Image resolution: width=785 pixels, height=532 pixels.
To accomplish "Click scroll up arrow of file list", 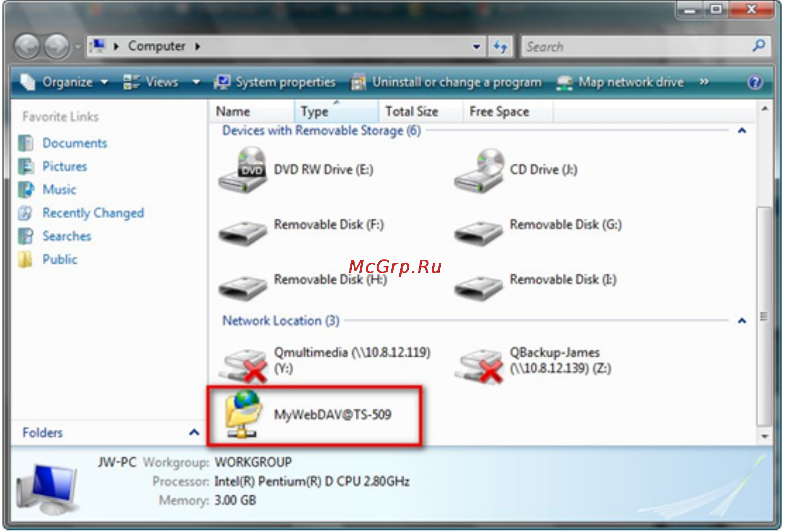I will click(x=765, y=109).
